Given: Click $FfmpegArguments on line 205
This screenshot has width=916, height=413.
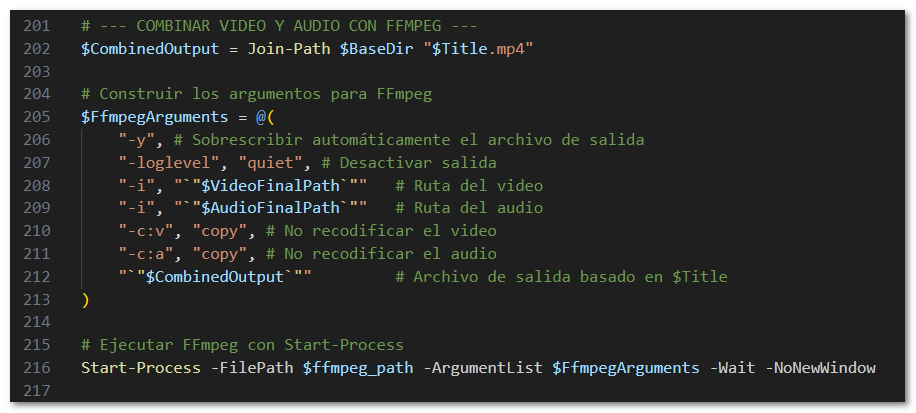Looking at the screenshot, I should click(148, 117).
